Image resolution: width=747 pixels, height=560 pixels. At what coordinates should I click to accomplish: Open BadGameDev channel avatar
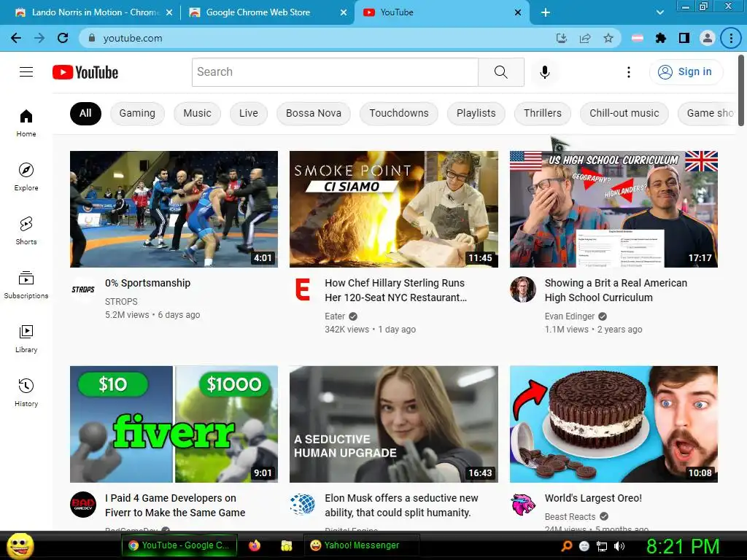click(x=83, y=505)
